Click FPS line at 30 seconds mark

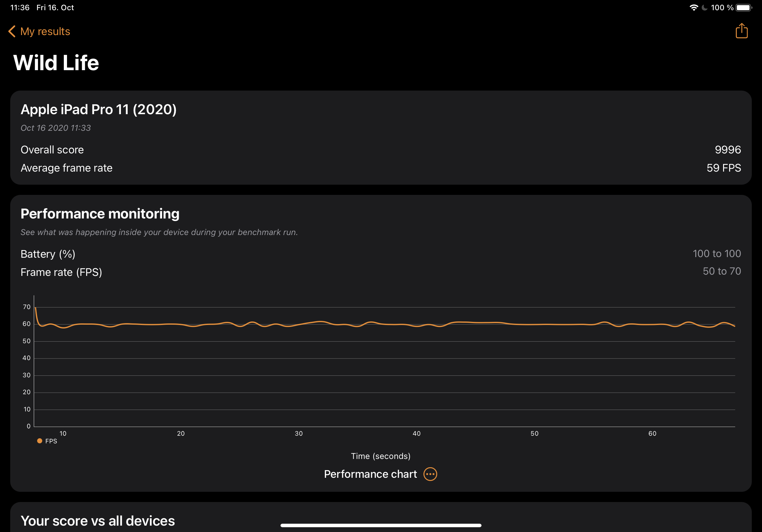pos(299,325)
